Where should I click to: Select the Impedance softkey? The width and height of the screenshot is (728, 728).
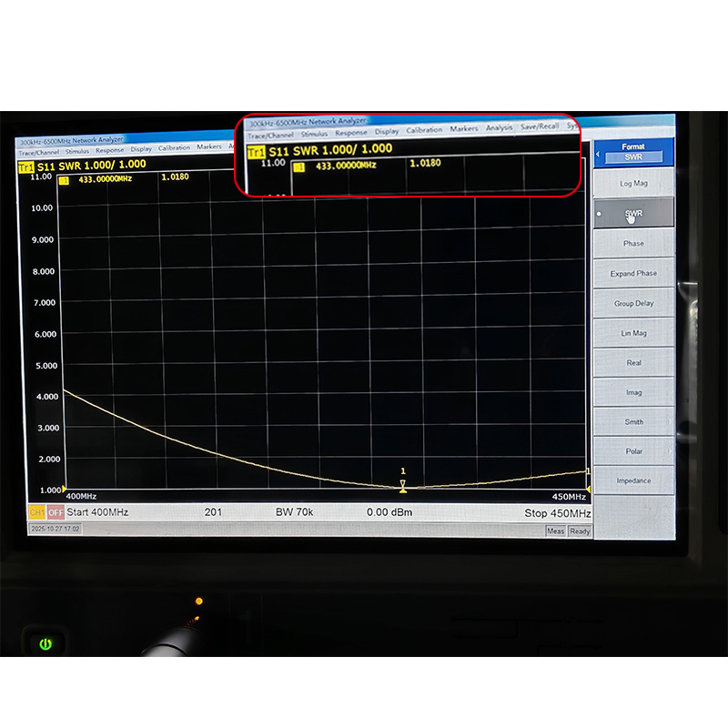coord(633,480)
